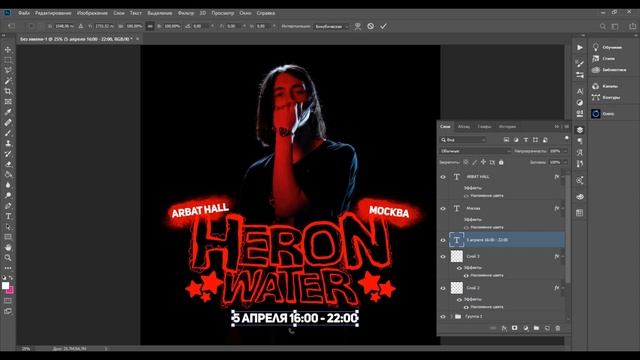640x360 pixels.
Task: Open the layer blend mode dropdown (Обычные)
Action: tap(475, 151)
